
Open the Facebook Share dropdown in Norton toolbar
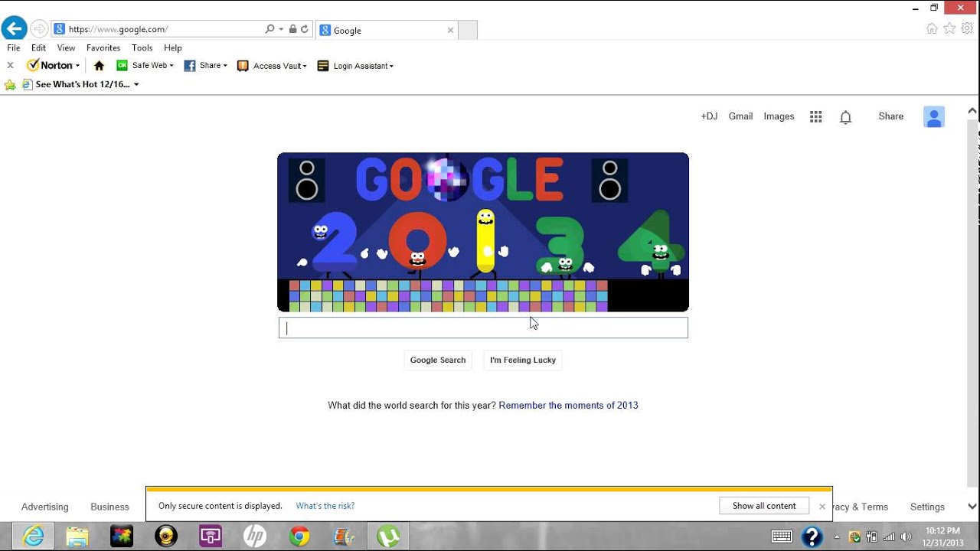point(205,66)
